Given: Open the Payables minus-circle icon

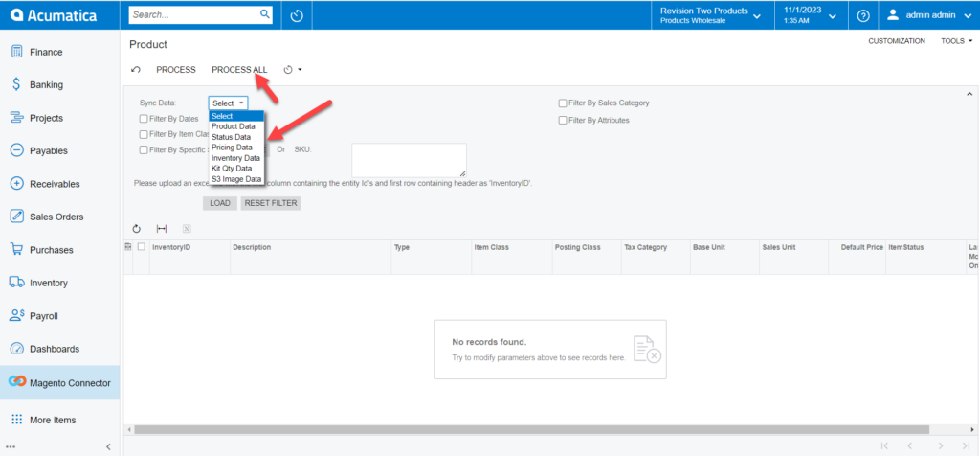Looking at the screenshot, I should tap(17, 150).
